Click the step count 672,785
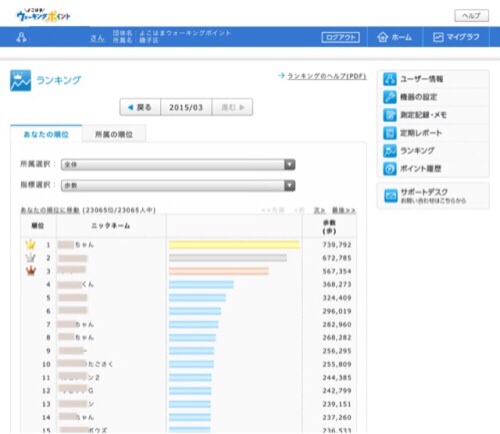The height and width of the screenshot is (434, 500). [337, 258]
